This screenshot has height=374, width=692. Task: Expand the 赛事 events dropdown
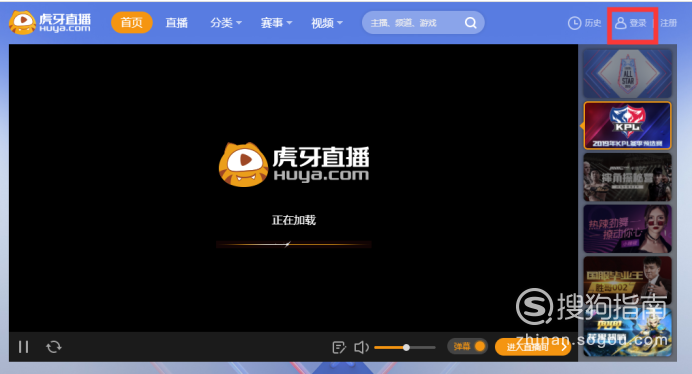pos(276,23)
